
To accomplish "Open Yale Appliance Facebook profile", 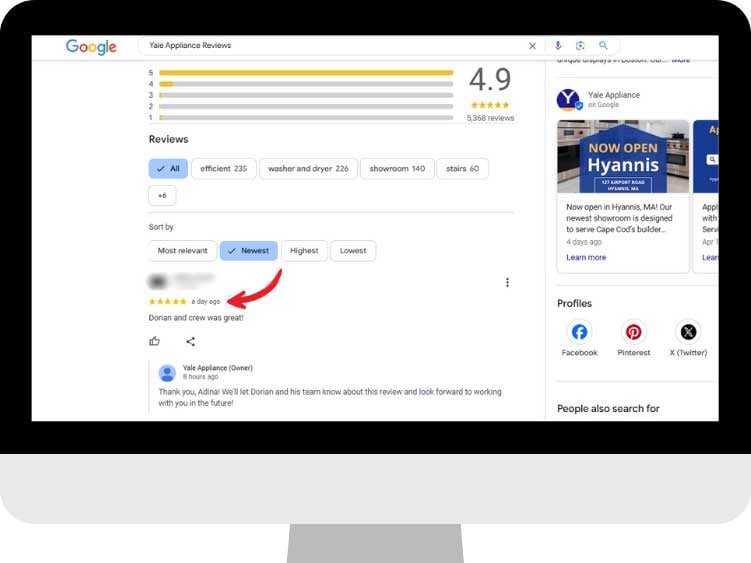I will click(x=579, y=333).
